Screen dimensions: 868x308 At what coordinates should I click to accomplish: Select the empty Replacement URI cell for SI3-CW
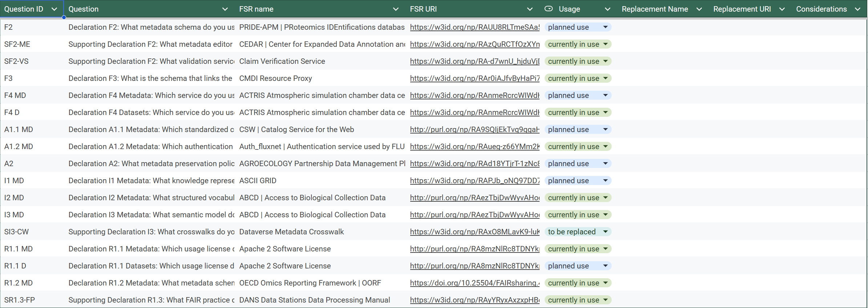point(750,232)
